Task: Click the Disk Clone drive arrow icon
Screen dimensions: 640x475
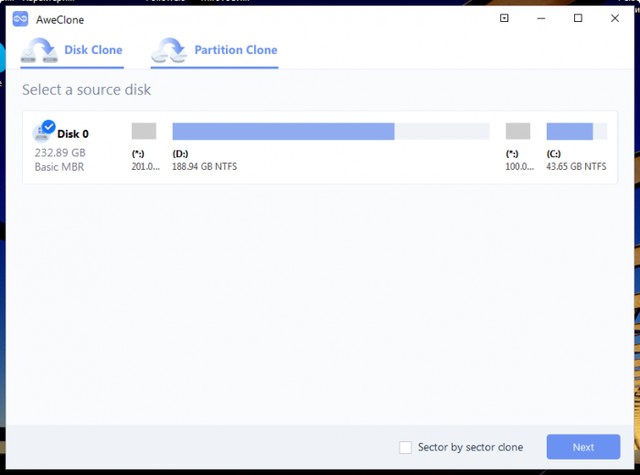Action: (x=39, y=50)
